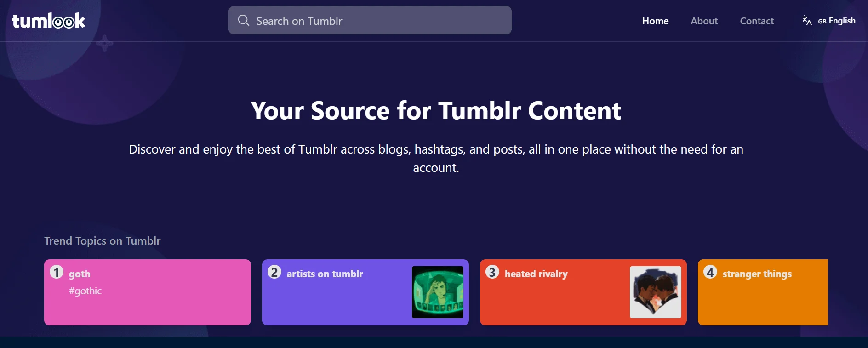View the heated rivalry thumbnail image
Image resolution: width=868 pixels, height=348 pixels.
click(656, 292)
